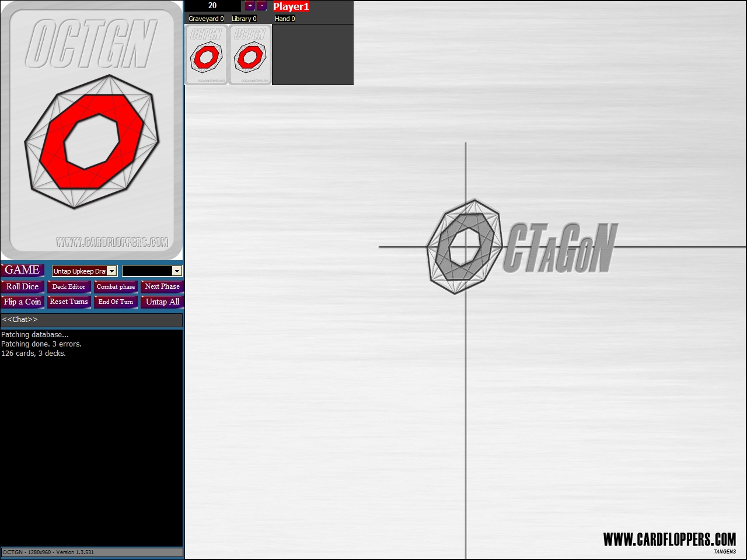
Task: Click the '126 cards, 3 decks.' chat line
Action: 33,353
